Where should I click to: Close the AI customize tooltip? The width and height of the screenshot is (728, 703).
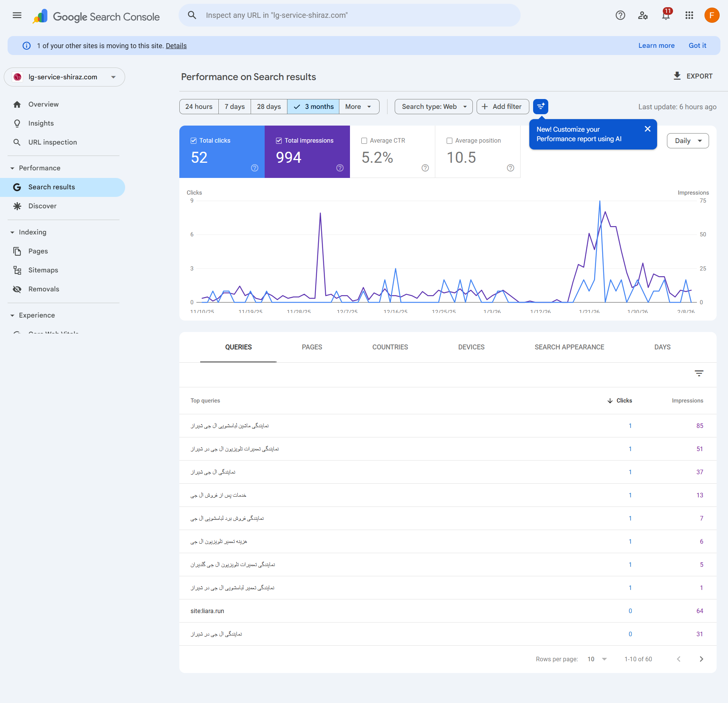point(648,129)
